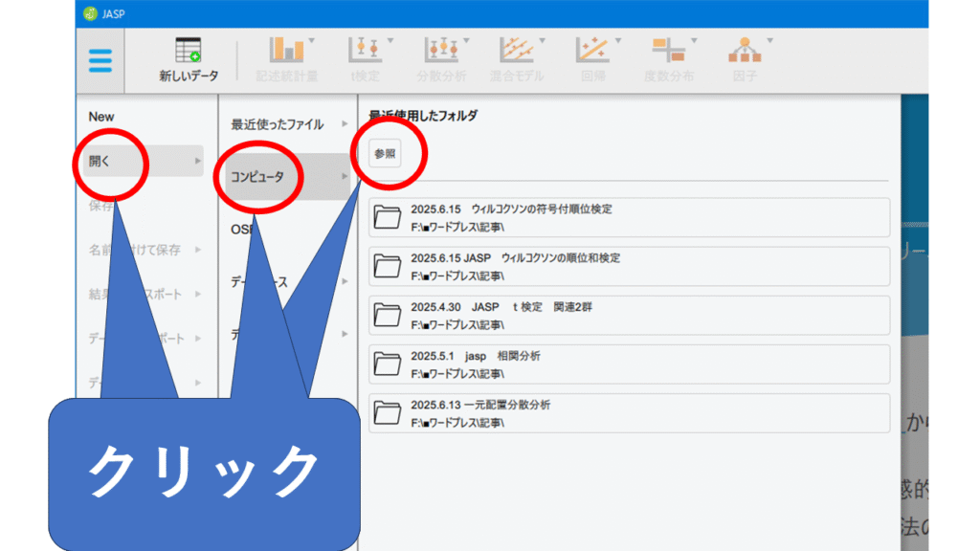Image resolution: width=980 pixels, height=551 pixels.
Task: Open recent folder 2025.6.15 JASP ウィルコクソンの順位和検定
Action: point(630,266)
